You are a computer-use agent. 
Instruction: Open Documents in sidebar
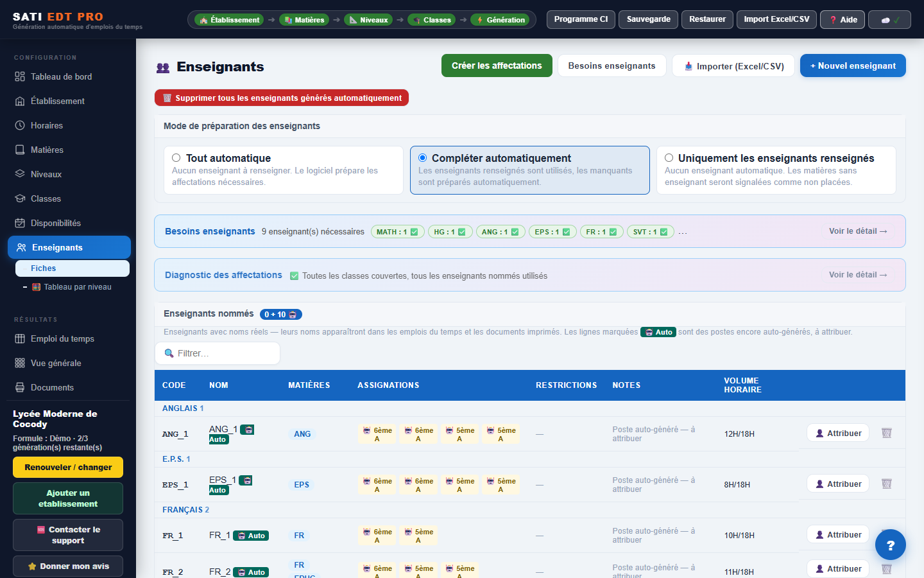(x=69, y=387)
